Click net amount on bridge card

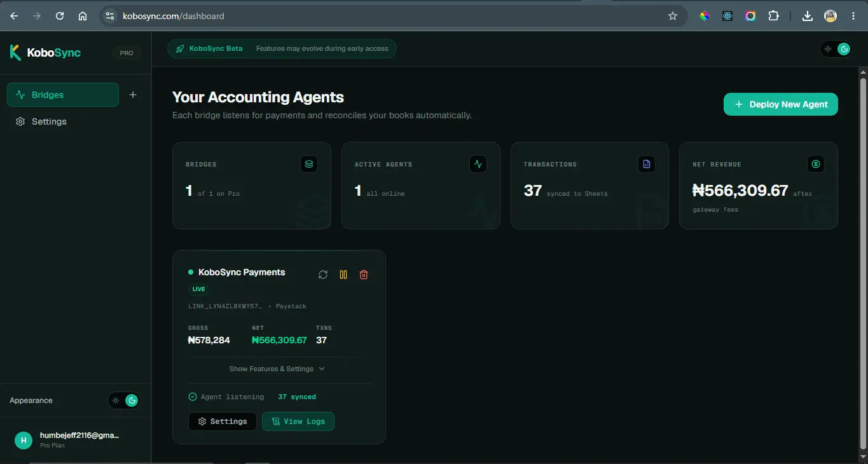(x=279, y=340)
